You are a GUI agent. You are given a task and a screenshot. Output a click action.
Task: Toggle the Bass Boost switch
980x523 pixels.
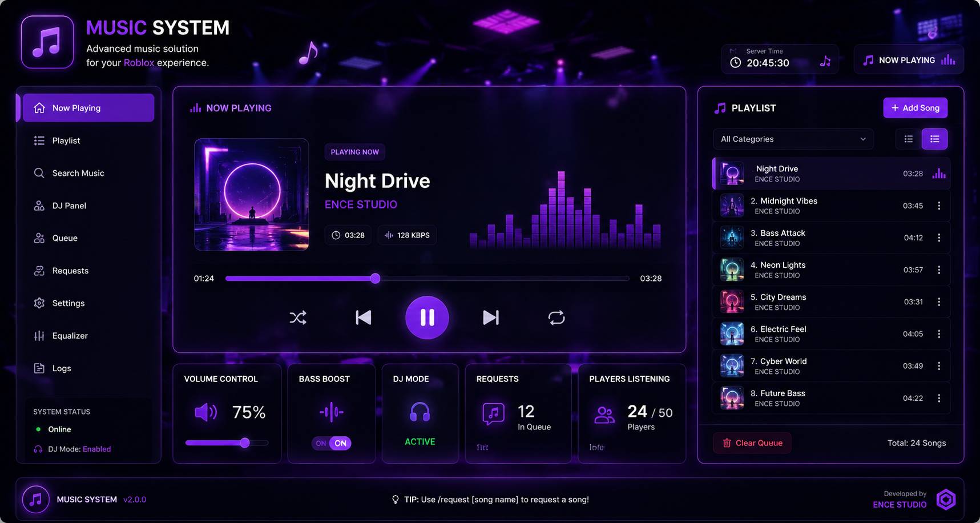tap(332, 443)
